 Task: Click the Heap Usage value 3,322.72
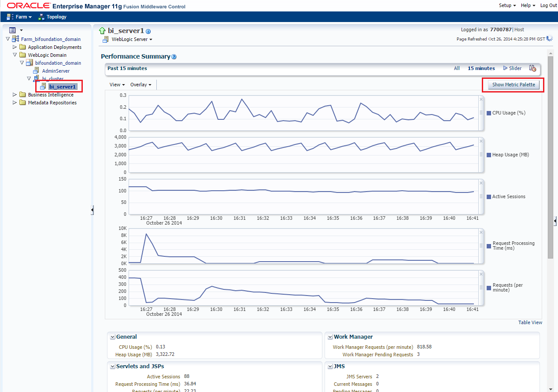165,355
